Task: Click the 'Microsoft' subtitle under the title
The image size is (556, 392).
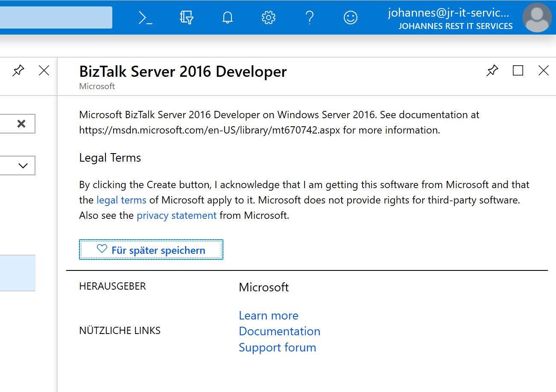Action: coord(97,86)
